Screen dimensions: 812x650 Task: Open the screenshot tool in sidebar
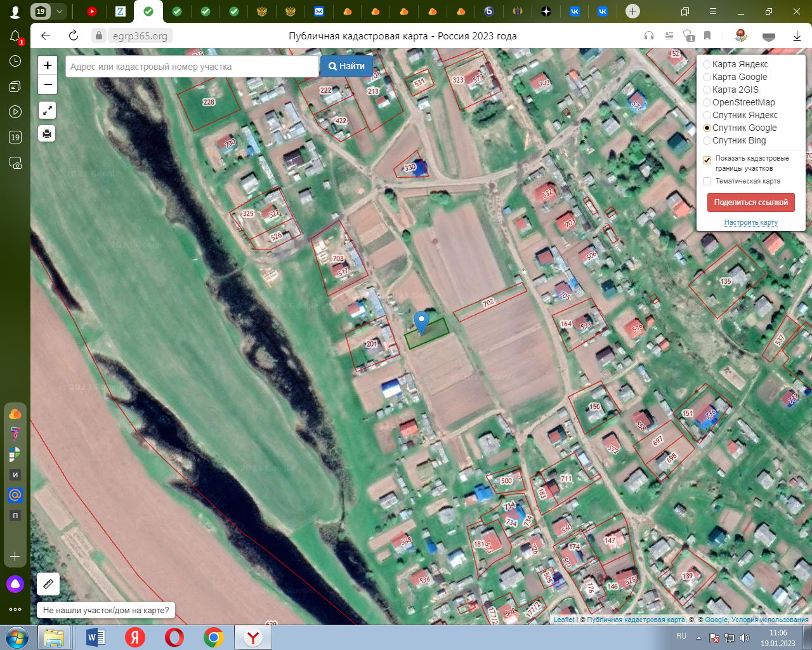15,163
